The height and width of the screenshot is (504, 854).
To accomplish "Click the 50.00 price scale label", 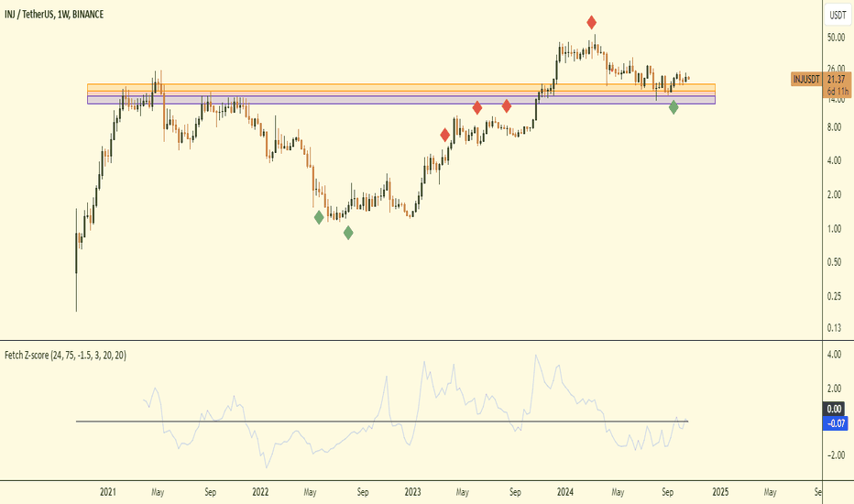I will coord(836,38).
